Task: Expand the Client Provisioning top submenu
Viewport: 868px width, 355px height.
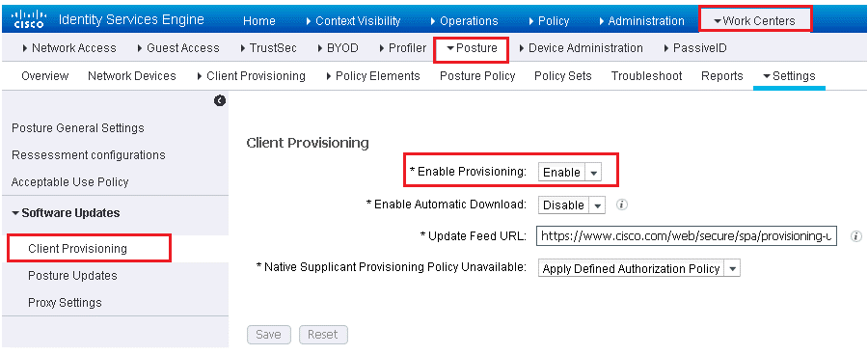Action: (251, 76)
